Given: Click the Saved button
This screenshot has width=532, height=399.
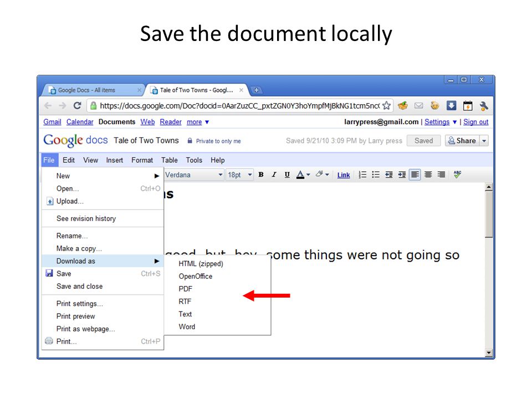Looking at the screenshot, I should click(x=423, y=141).
